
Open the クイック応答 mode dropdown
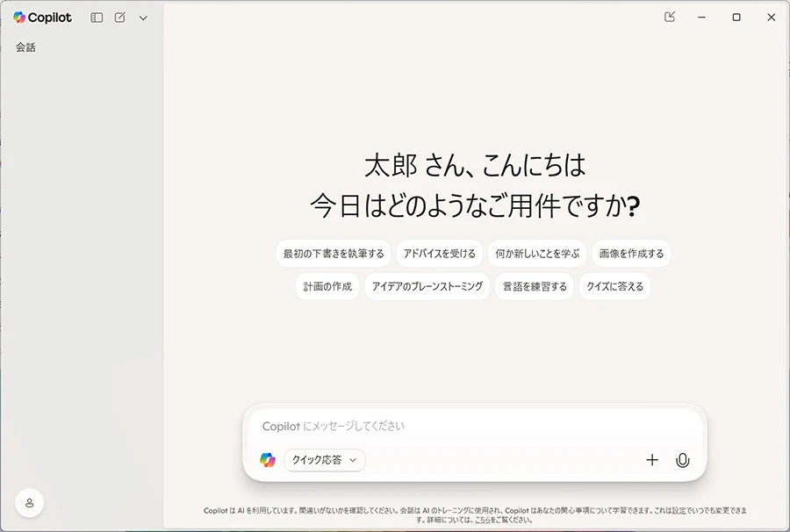coord(325,460)
